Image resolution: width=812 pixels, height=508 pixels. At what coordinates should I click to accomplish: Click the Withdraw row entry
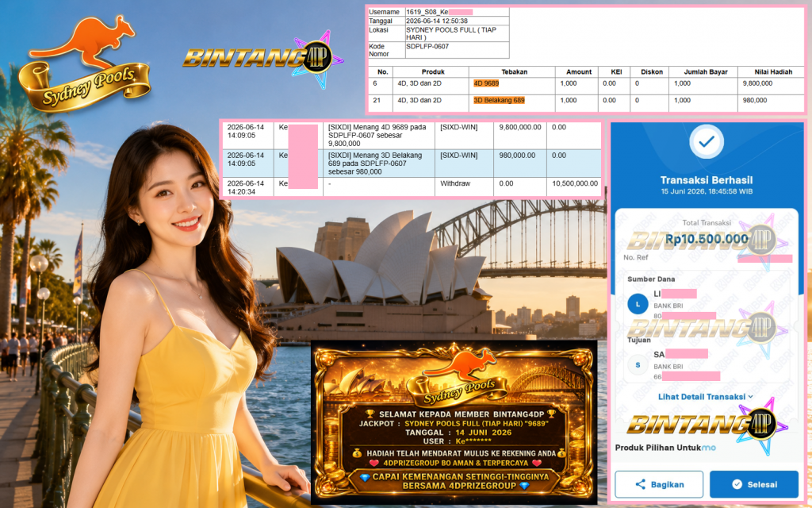(455, 183)
